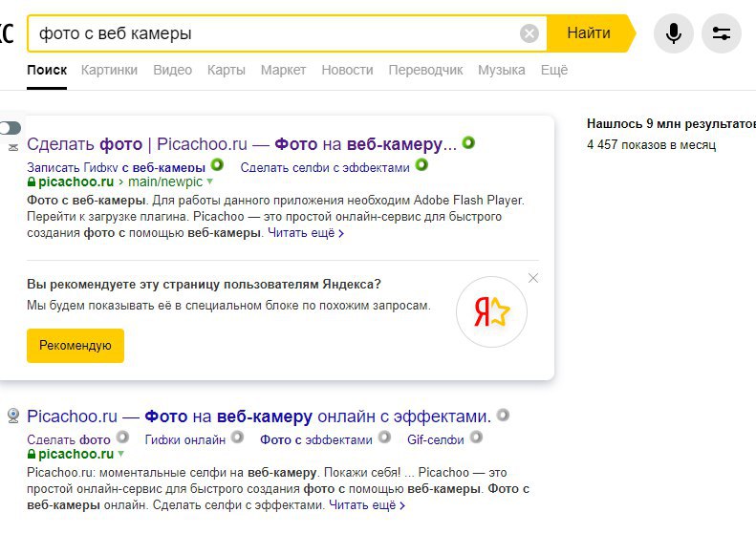Click the green indicator after the first result title
The image size is (756, 534).
point(468,142)
